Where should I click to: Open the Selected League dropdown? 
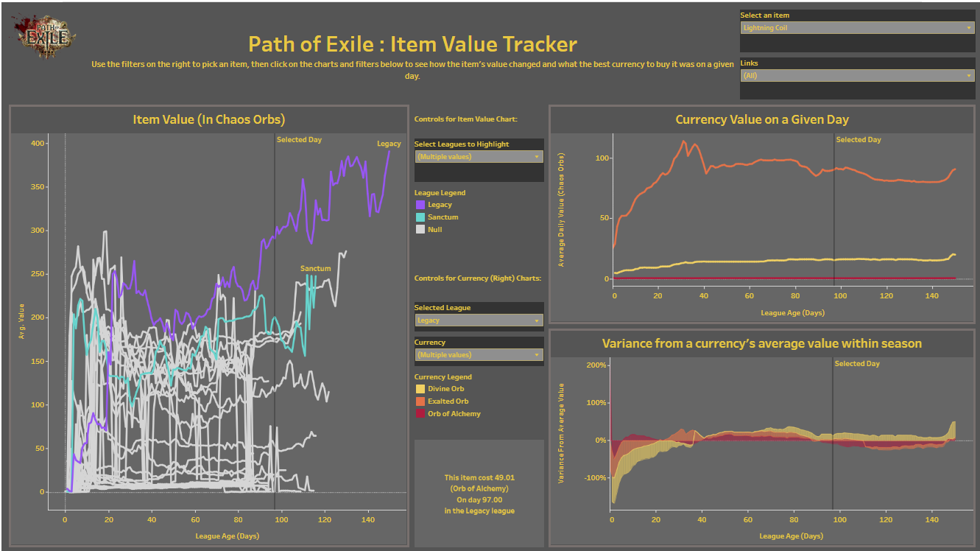pos(479,320)
